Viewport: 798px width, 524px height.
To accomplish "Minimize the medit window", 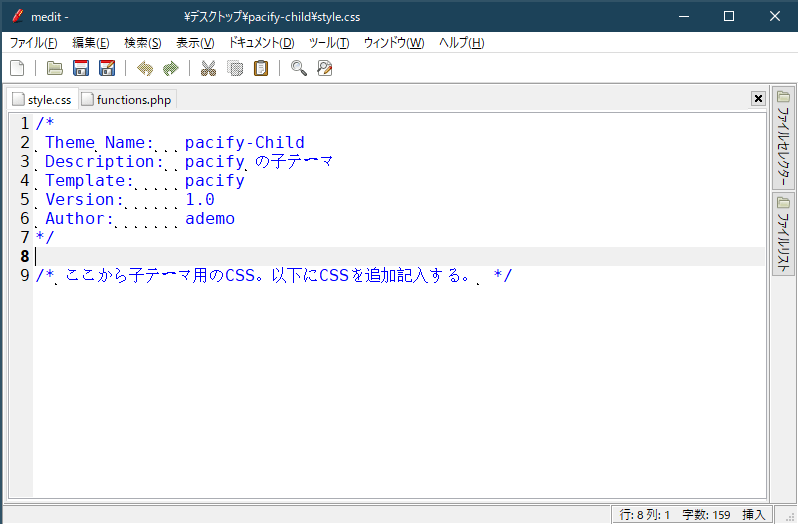I will point(684,16).
